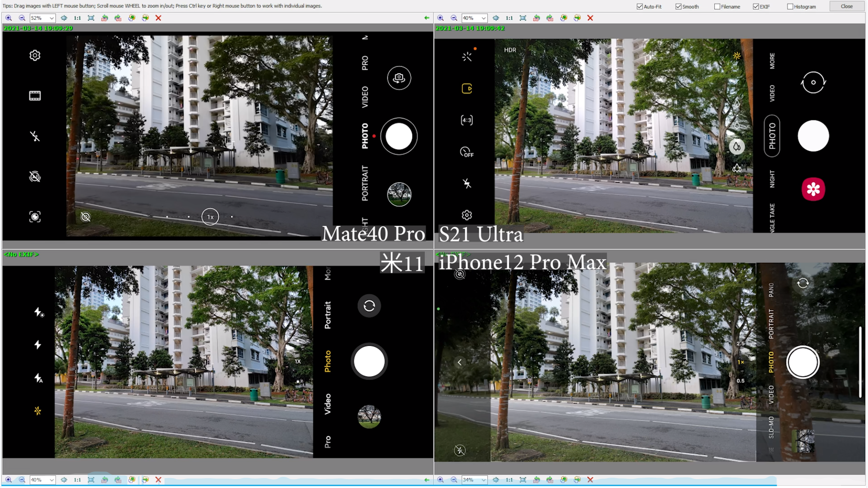Move the Mate40 Pro image to a folder

point(145,18)
